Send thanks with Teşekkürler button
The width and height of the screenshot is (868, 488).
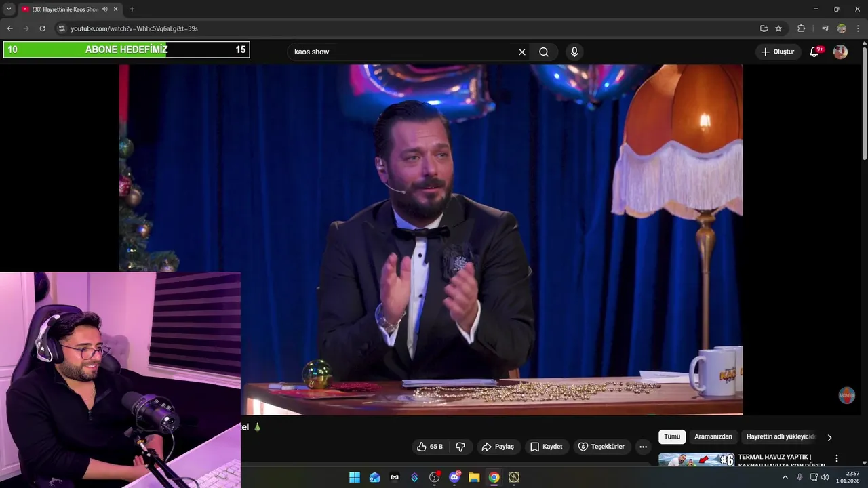pos(601,447)
